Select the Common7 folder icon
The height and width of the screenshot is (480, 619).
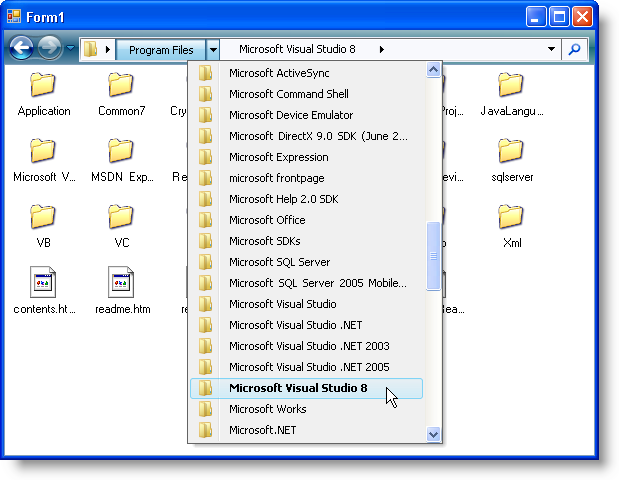121,85
